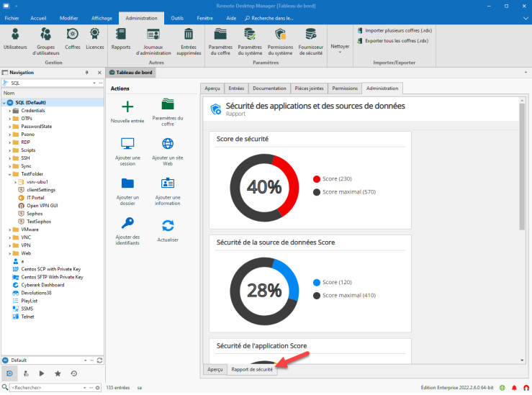Open the Nettoyer dropdown menu

click(x=340, y=47)
